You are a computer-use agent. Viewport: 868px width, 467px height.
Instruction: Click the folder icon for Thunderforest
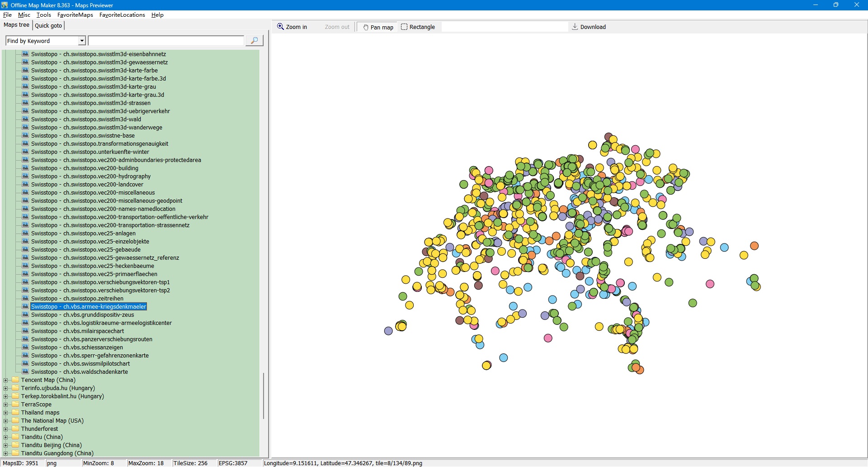16,429
